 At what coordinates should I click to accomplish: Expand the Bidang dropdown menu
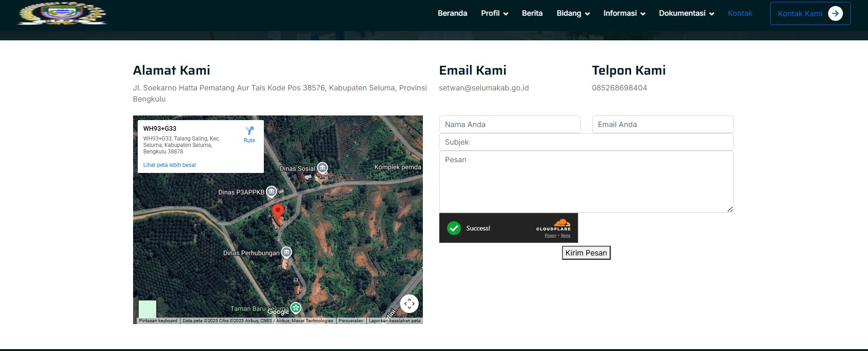pyautogui.click(x=573, y=13)
